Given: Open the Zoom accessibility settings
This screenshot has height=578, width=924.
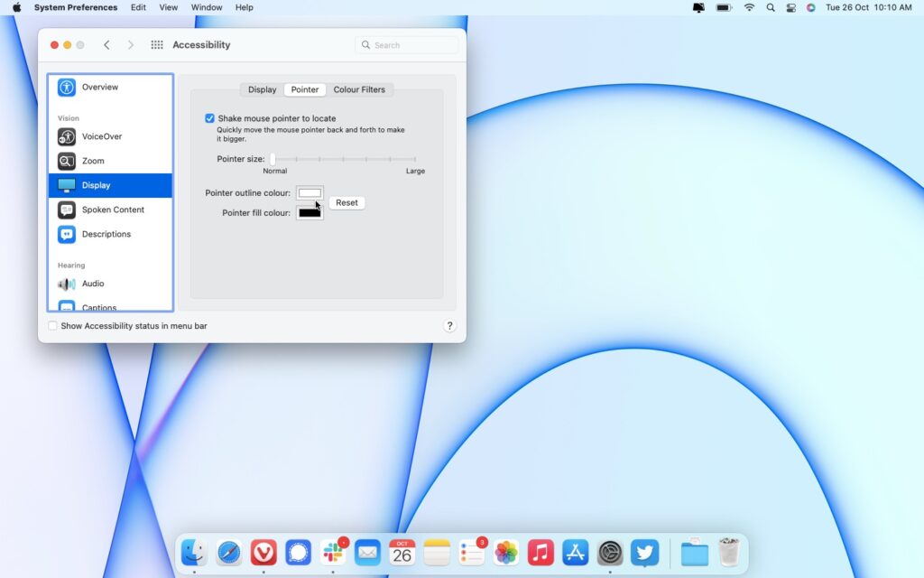Looking at the screenshot, I should point(93,161).
